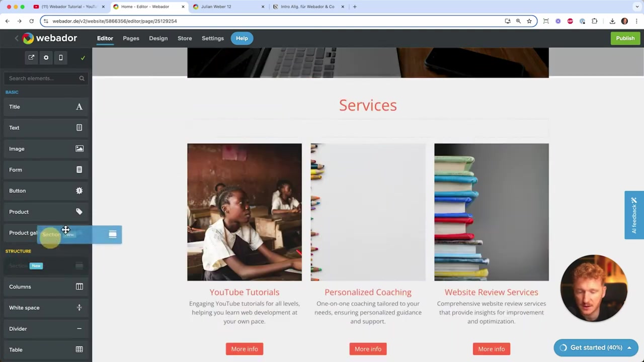Open Design menu
644x362 pixels.
(158, 38)
